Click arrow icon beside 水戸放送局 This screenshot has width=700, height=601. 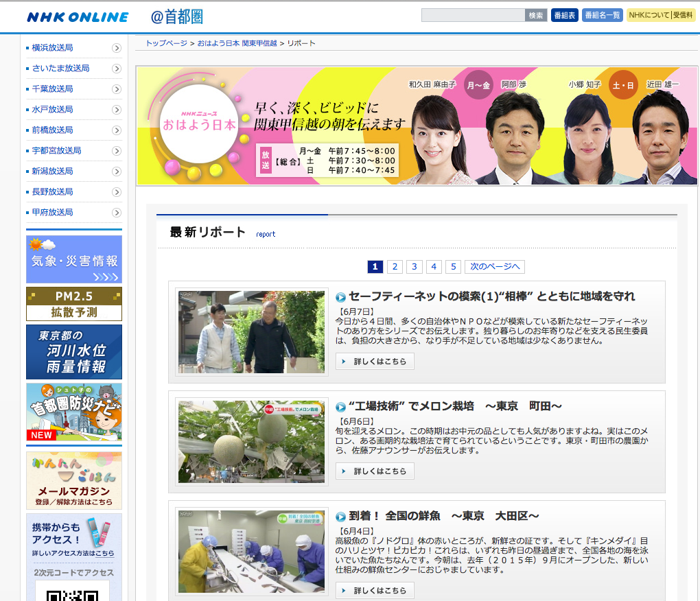(117, 110)
